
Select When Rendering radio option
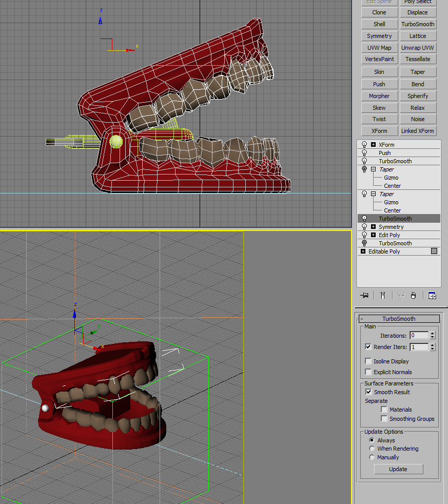372,449
